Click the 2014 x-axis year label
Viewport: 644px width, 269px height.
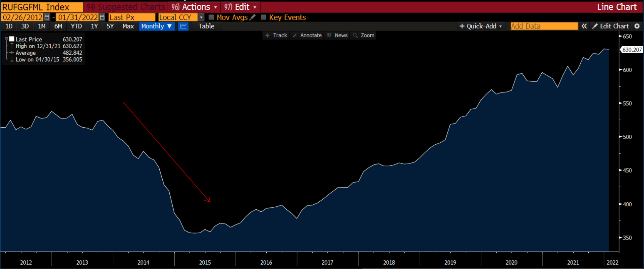click(143, 262)
